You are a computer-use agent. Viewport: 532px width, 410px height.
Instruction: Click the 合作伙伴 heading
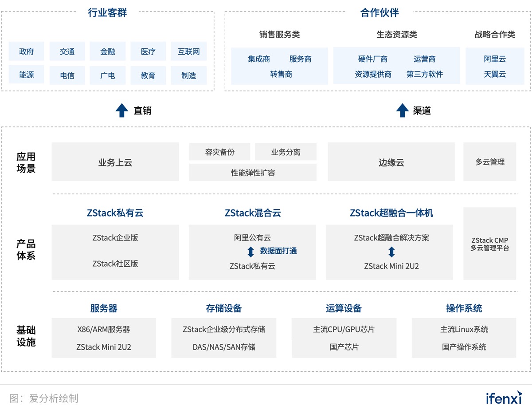click(380, 12)
